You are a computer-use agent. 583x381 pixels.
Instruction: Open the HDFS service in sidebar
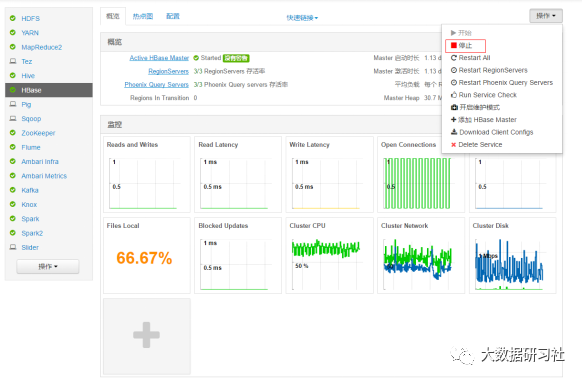click(30, 19)
